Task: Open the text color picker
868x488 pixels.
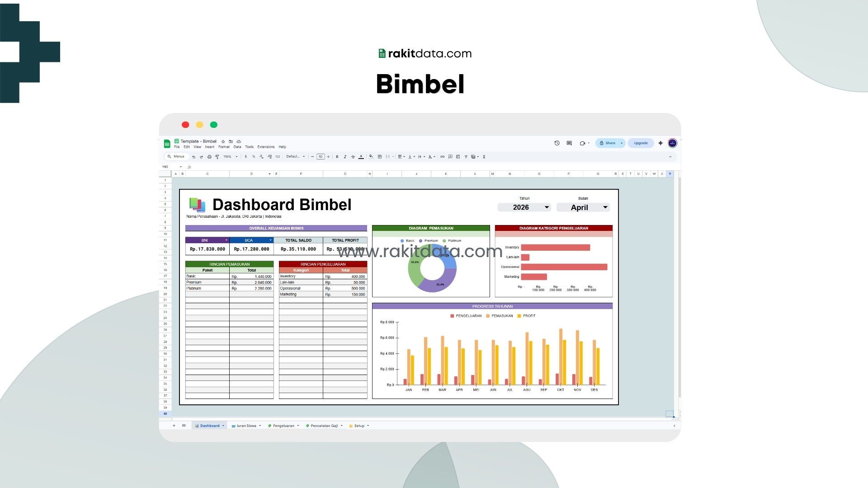Action: coord(361,156)
